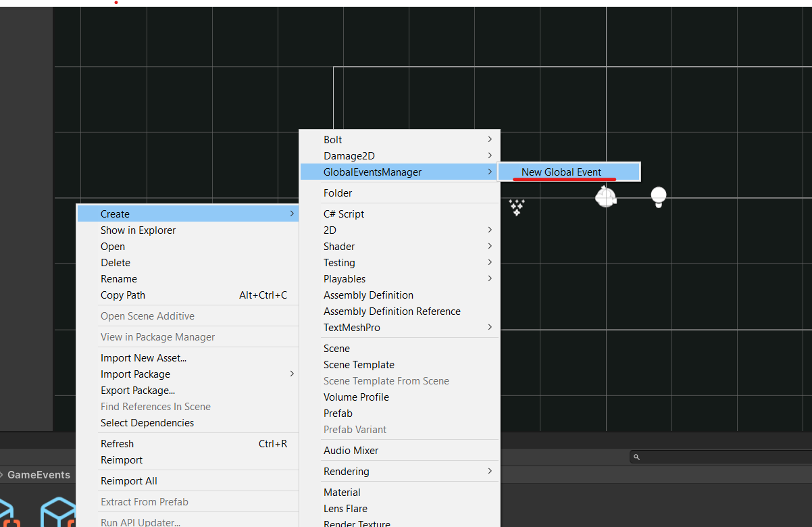This screenshot has height=527, width=812.
Task: Select New Global Event
Action: [567, 172]
